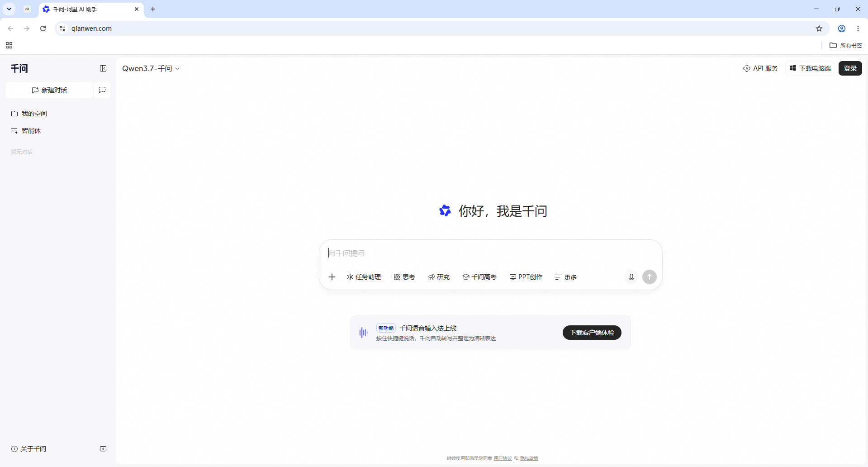Click the small pinned tab icon
Screen dimensions: 868x467
coord(27,9)
